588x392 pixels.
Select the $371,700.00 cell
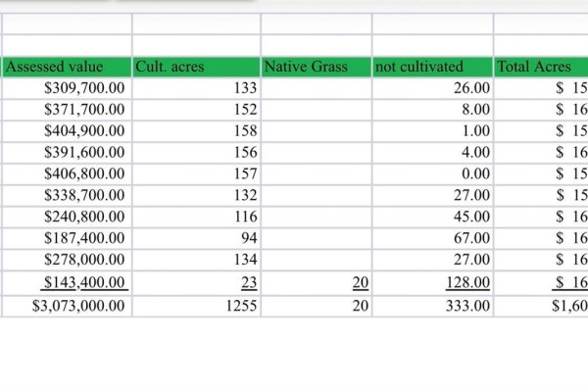(x=67, y=110)
